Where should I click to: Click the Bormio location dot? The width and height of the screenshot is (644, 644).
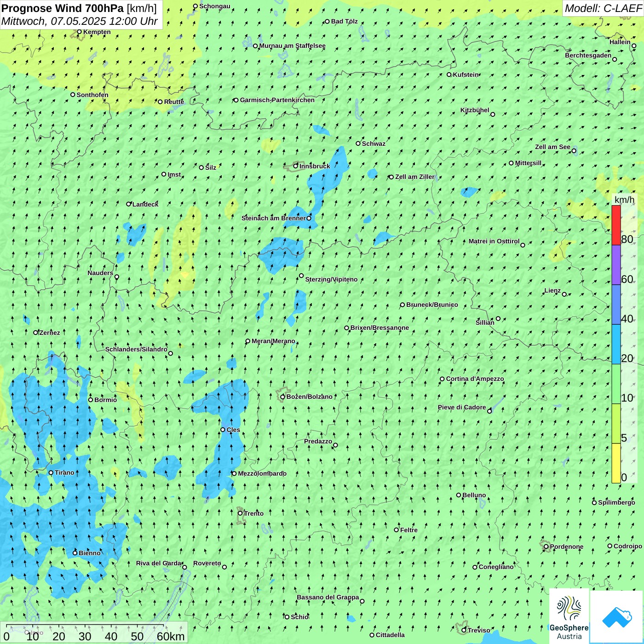point(91,400)
